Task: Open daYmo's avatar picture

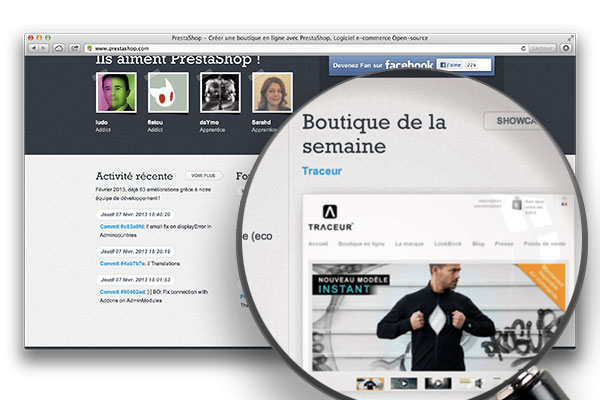Action: click(x=220, y=93)
